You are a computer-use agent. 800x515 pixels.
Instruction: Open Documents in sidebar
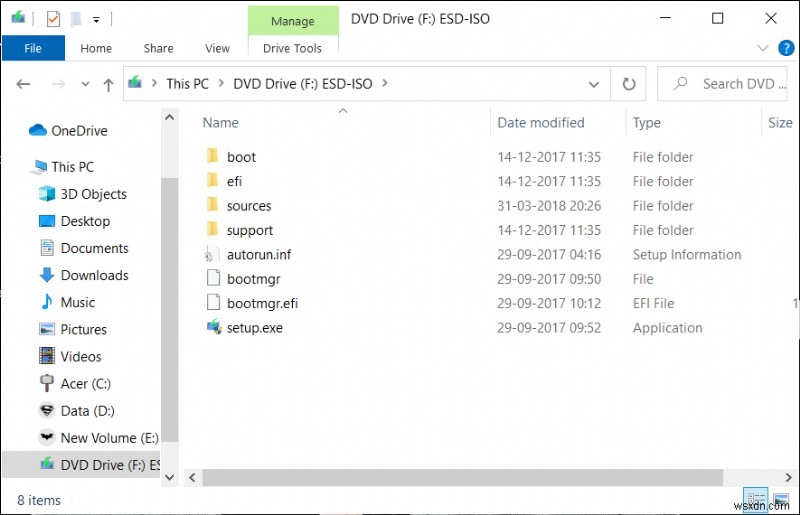[x=84, y=248]
